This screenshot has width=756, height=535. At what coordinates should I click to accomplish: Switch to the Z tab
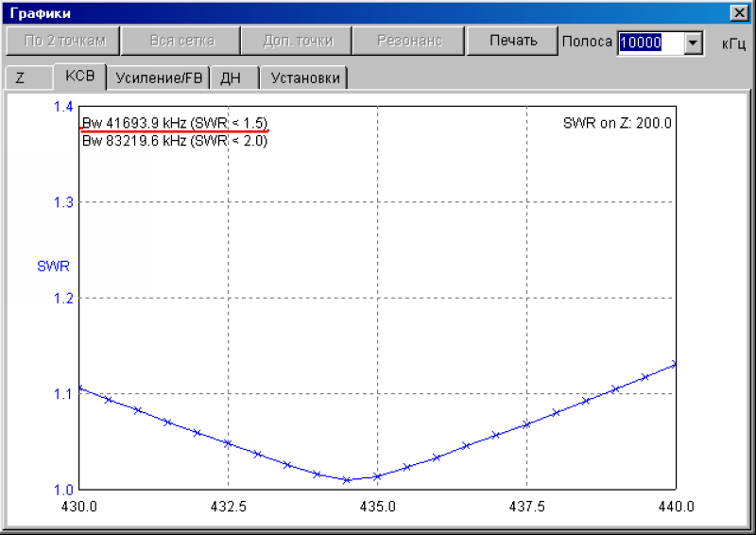pos(29,78)
